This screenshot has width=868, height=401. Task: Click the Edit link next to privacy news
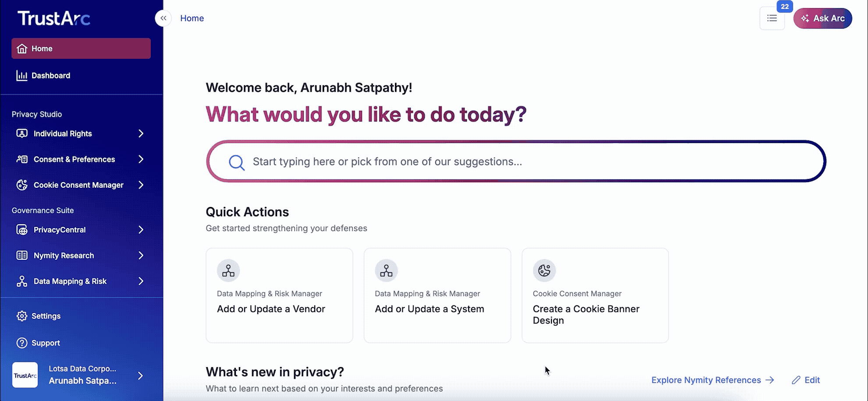click(806, 380)
